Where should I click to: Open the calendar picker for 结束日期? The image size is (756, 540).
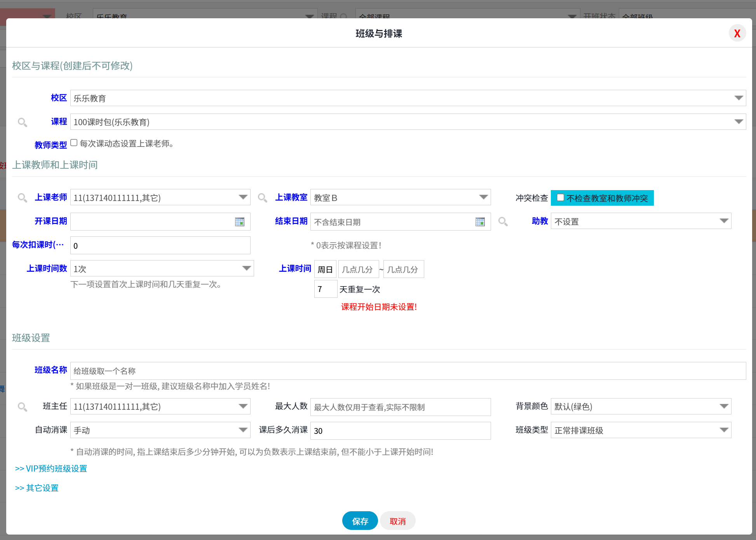click(480, 222)
